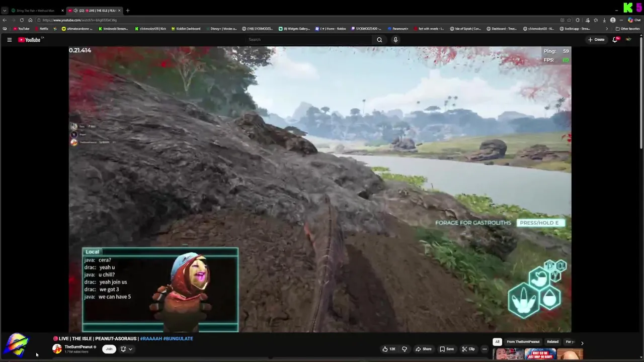Open the ultimatecardzone bookmark
Screen dimensions: 644x362
point(77,29)
